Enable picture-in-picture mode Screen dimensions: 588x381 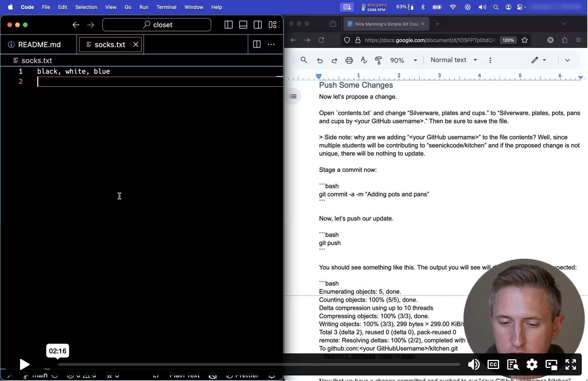551,364
